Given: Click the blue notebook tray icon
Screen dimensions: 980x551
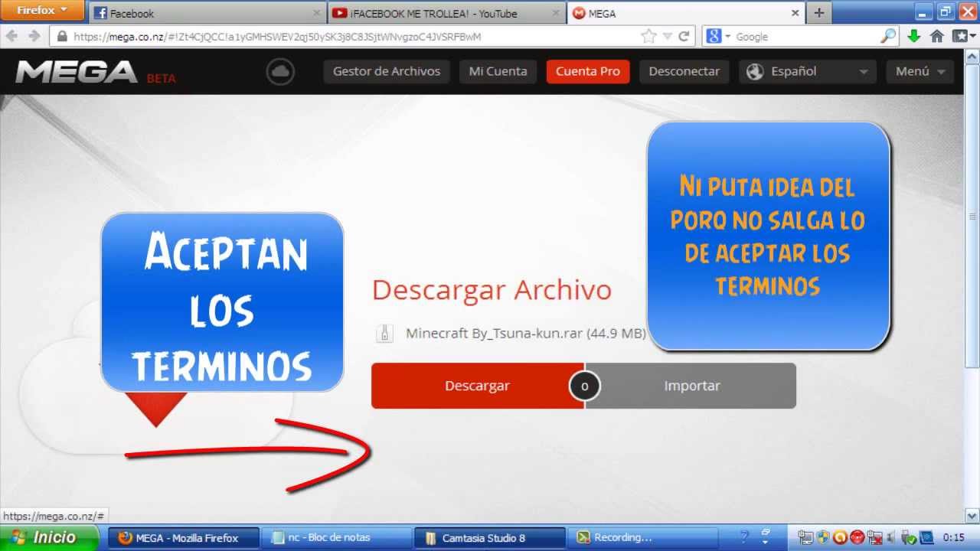Looking at the screenshot, I should point(926,537).
